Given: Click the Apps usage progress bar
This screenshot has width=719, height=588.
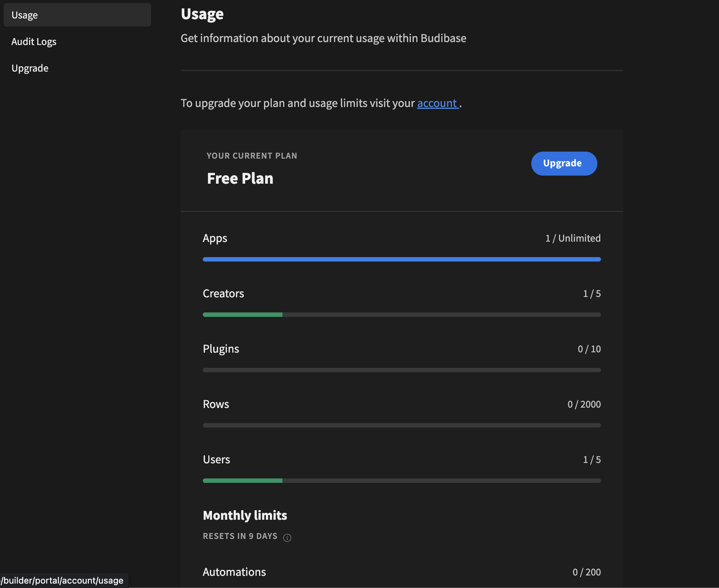Looking at the screenshot, I should tap(402, 259).
